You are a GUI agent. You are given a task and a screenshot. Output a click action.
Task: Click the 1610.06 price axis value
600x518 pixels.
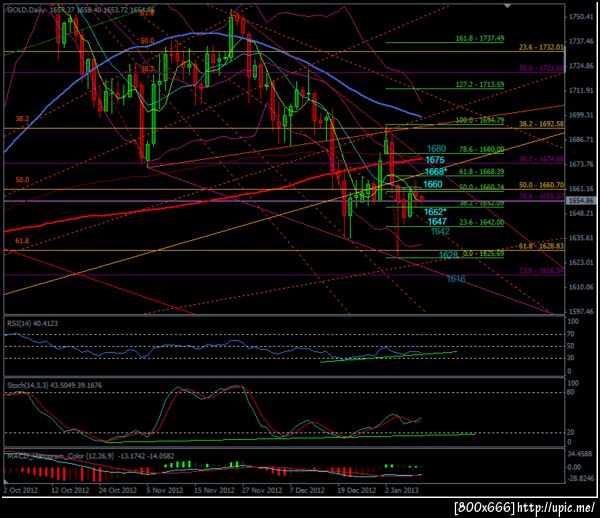pyautogui.click(x=581, y=287)
